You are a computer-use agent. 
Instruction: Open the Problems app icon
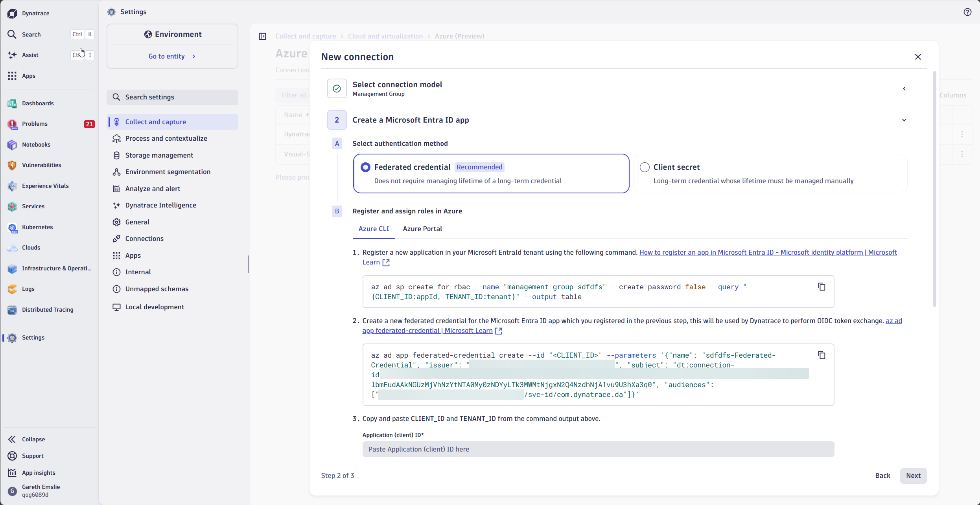point(12,124)
